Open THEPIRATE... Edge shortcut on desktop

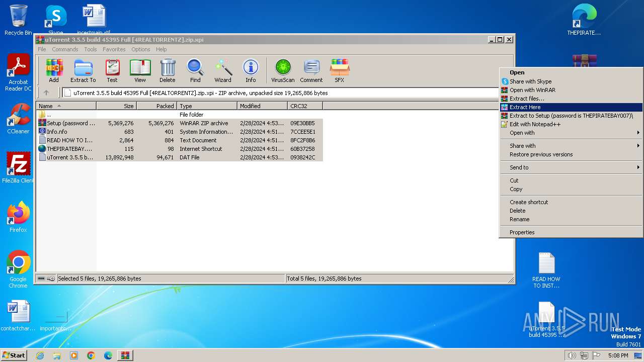[x=584, y=20]
